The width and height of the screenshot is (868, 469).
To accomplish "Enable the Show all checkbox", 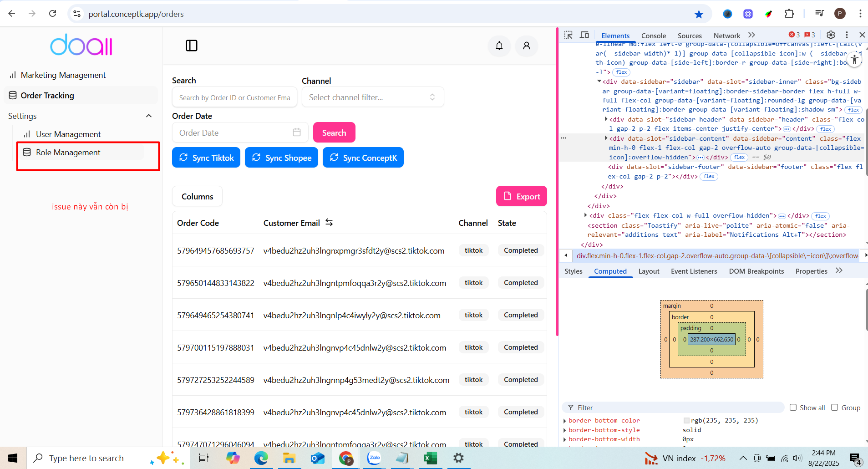I will pyautogui.click(x=793, y=408).
